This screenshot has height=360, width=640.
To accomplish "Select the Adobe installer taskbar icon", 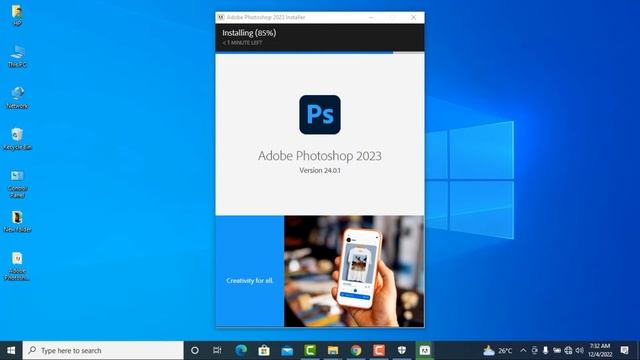I will coord(425,350).
